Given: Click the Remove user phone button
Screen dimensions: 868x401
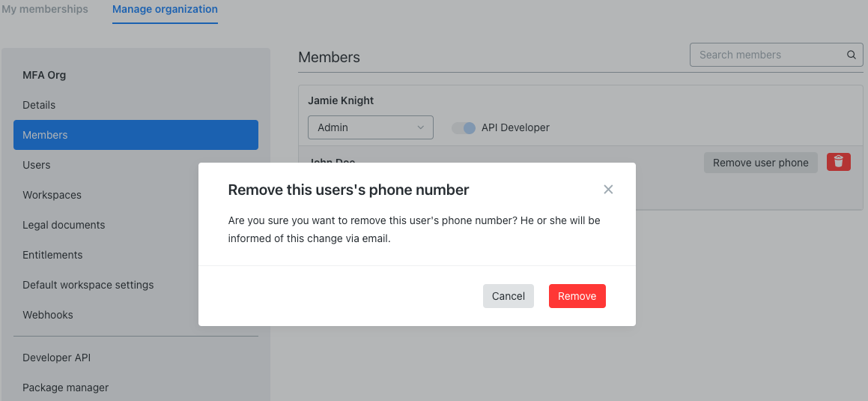Looking at the screenshot, I should (761, 163).
